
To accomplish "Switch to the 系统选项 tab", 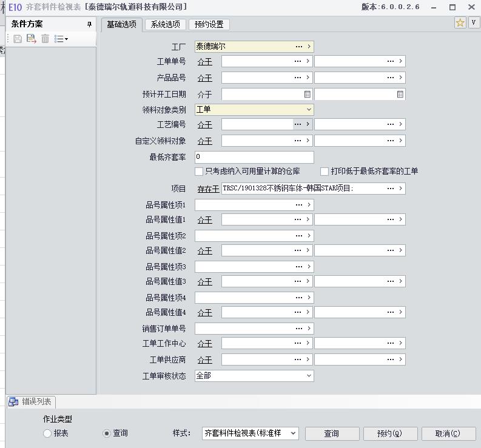I will pyautogui.click(x=166, y=24).
